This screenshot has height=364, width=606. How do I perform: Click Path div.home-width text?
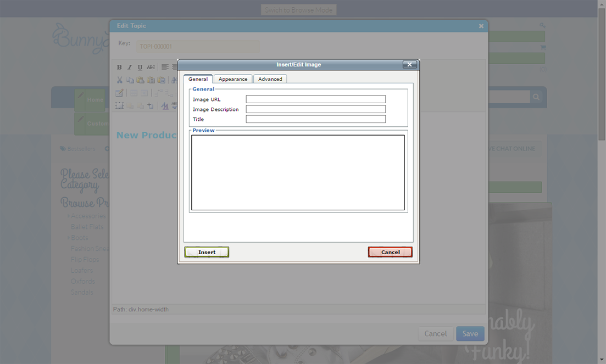pos(141,309)
